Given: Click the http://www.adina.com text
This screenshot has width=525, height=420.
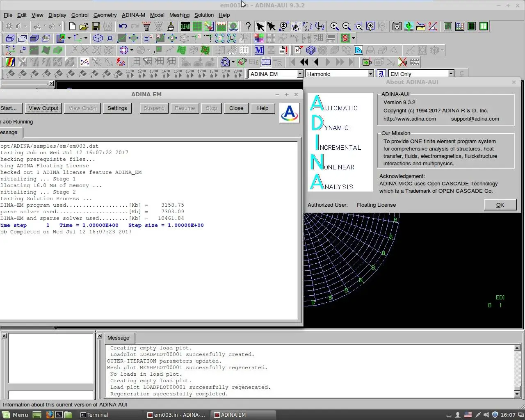Looking at the screenshot, I should coord(410,119).
